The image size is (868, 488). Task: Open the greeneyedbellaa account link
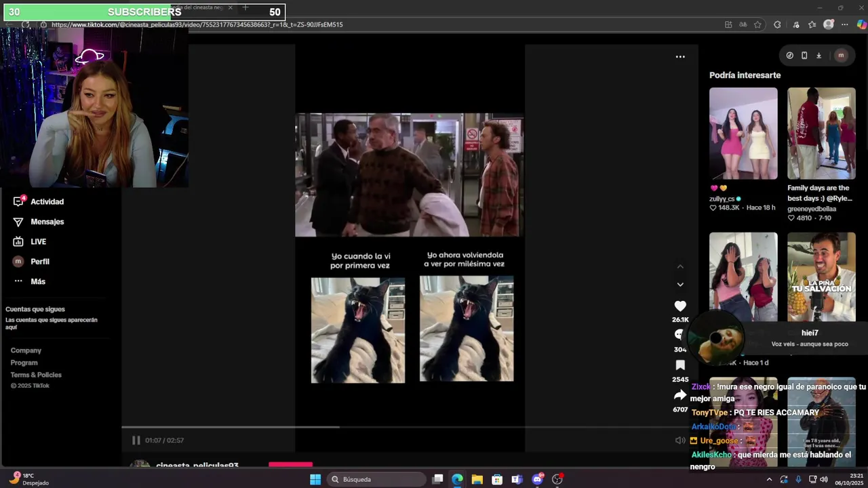(x=812, y=209)
